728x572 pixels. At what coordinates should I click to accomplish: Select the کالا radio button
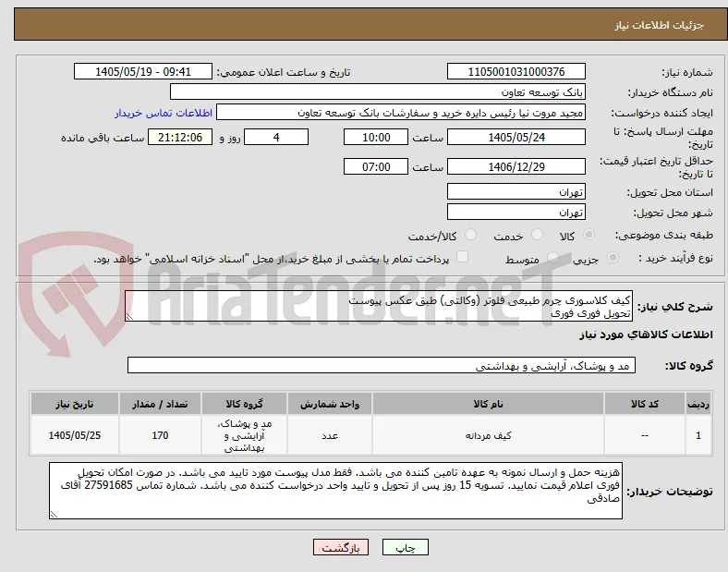(588, 235)
